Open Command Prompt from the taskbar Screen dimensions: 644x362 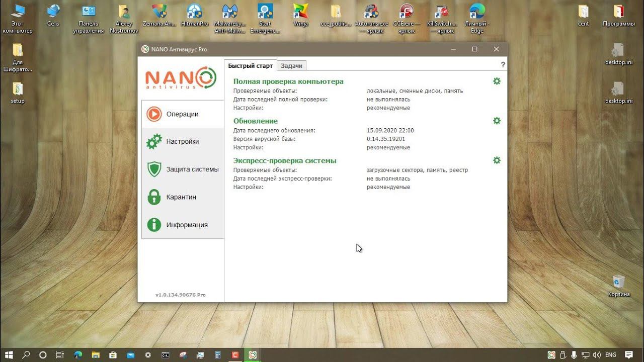pos(165,354)
